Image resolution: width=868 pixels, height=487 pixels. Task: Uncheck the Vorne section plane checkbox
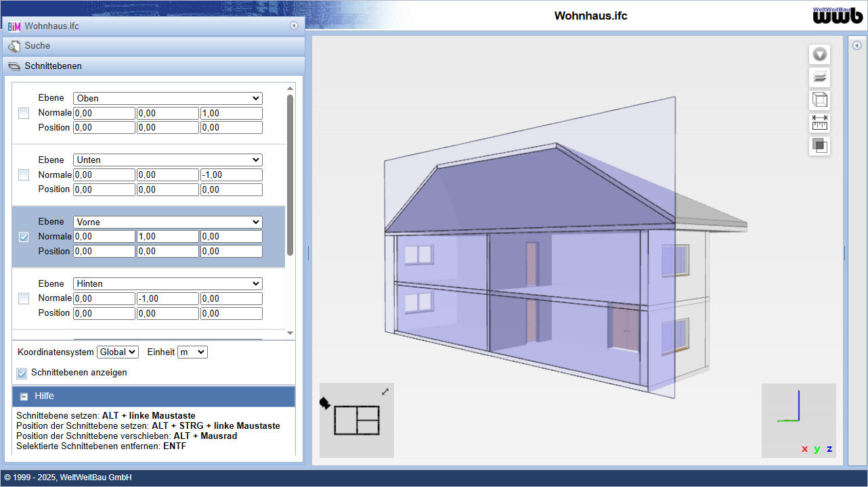click(x=24, y=237)
